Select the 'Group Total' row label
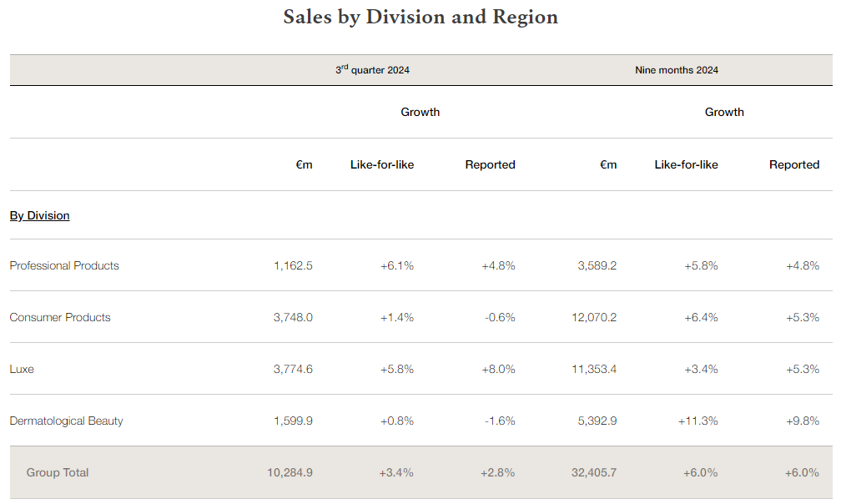Viewport: 841px width, 504px height. [58, 472]
